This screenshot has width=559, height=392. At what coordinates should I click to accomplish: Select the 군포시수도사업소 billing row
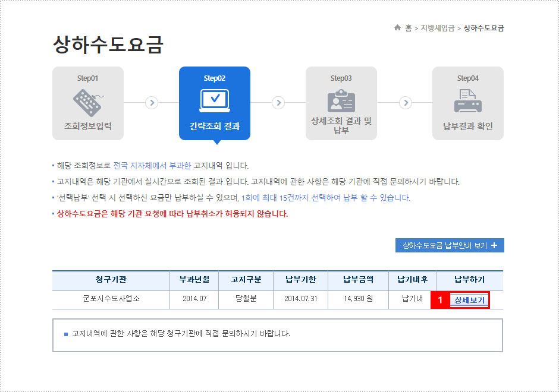[111, 301]
